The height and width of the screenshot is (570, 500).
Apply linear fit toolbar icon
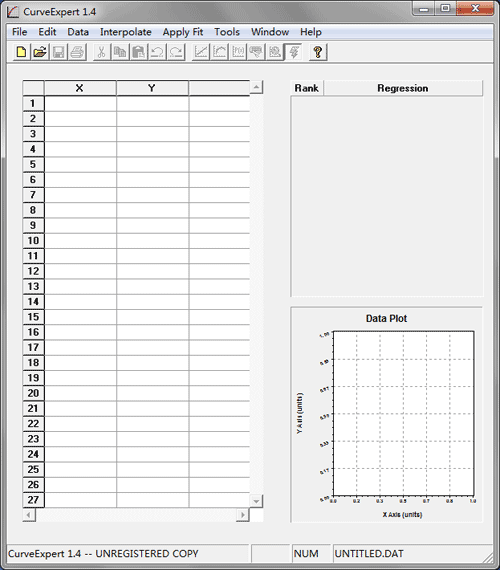point(201,52)
